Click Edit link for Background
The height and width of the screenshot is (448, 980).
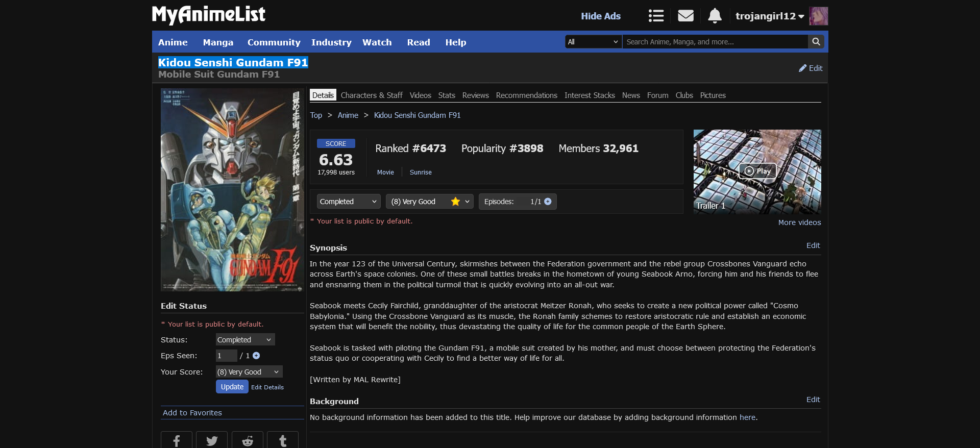pos(813,400)
